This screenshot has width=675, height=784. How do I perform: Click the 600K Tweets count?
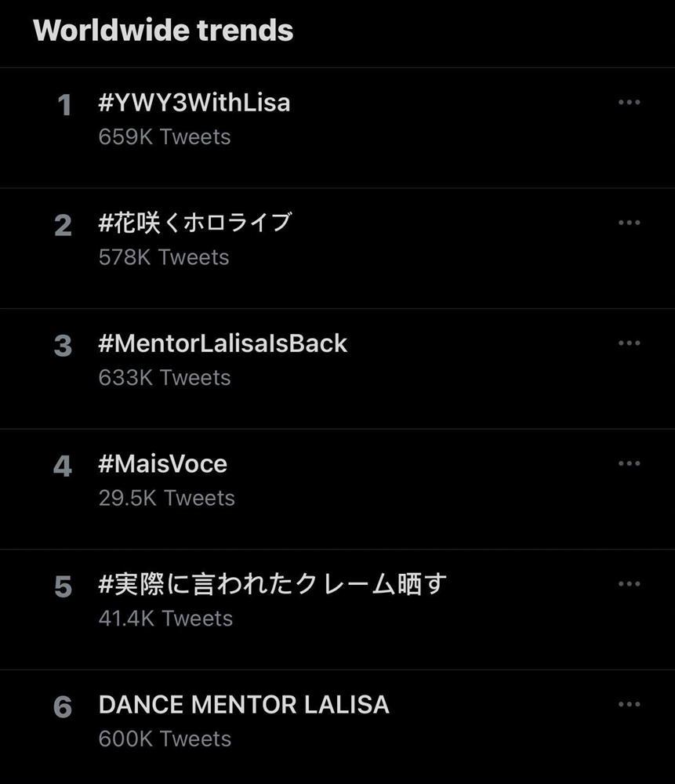[165, 739]
